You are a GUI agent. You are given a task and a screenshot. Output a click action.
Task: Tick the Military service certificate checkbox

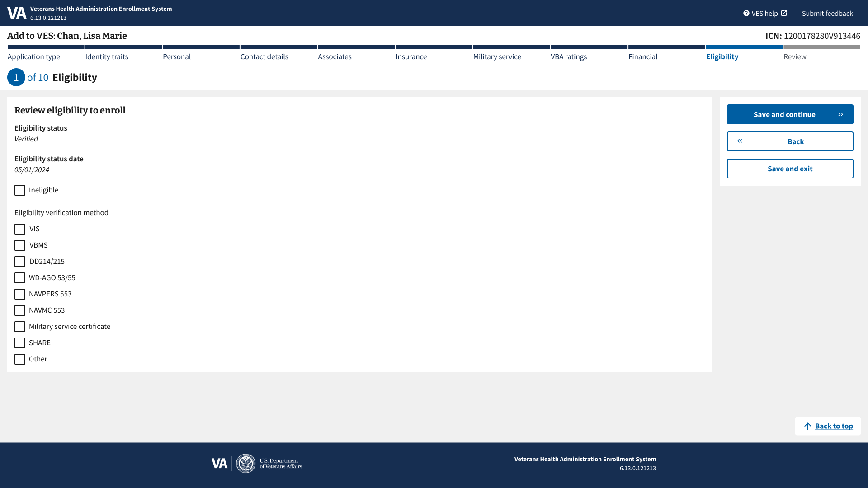(20, 327)
